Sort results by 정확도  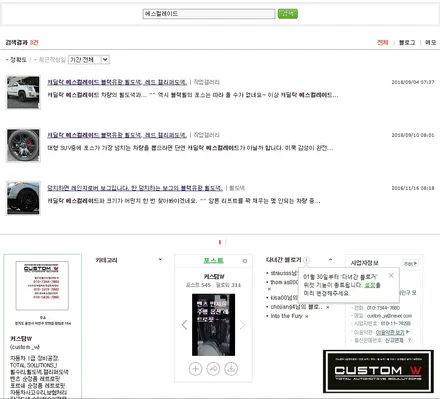coord(18,60)
